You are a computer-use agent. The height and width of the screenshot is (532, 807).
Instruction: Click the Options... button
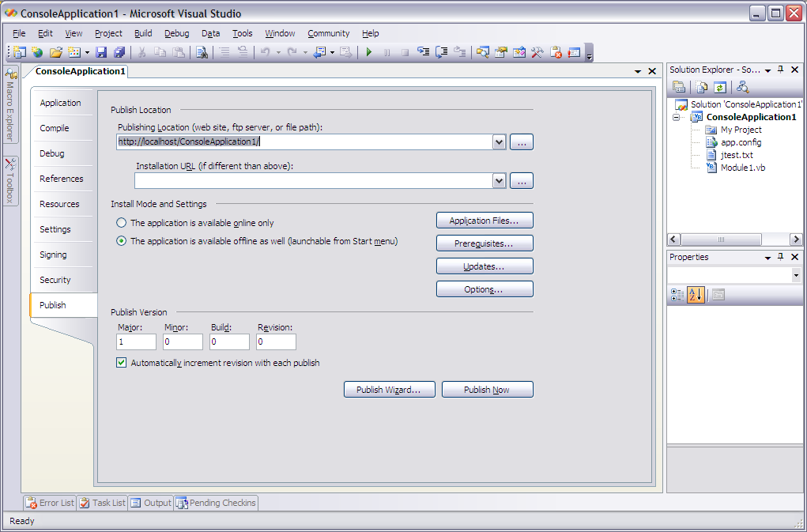[x=485, y=289]
